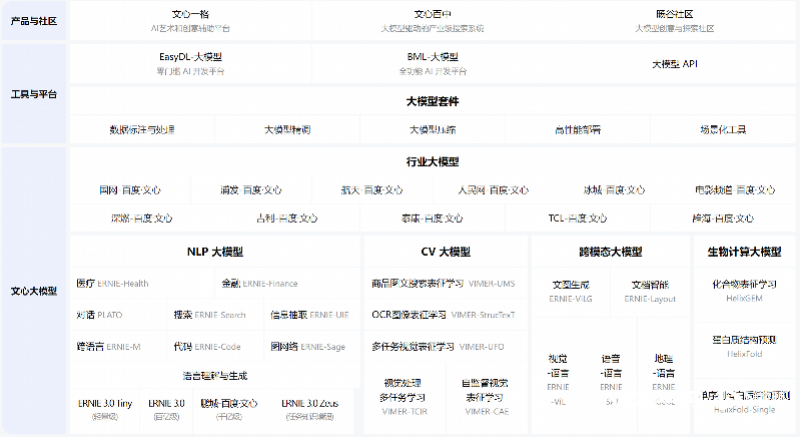
Task: Select the 浦发-百度·文心 industry model
Action: click(x=251, y=190)
